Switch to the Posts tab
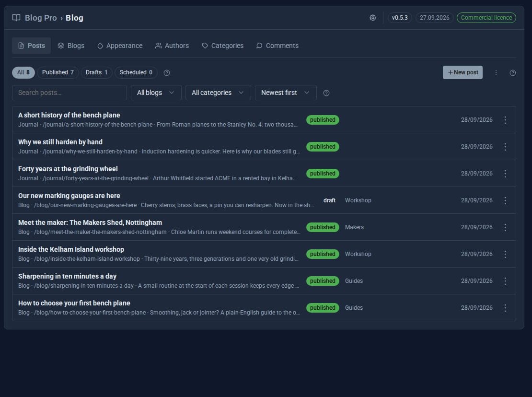 point(31,46)
